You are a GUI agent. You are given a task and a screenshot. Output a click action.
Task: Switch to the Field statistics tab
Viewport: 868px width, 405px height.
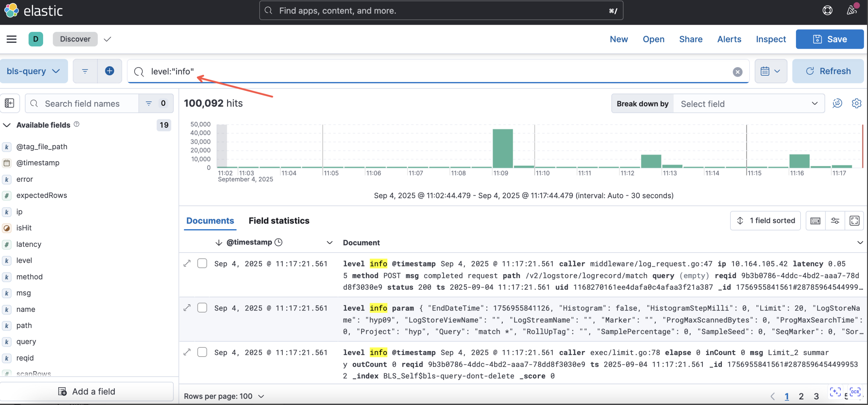(x=279, y=221)
